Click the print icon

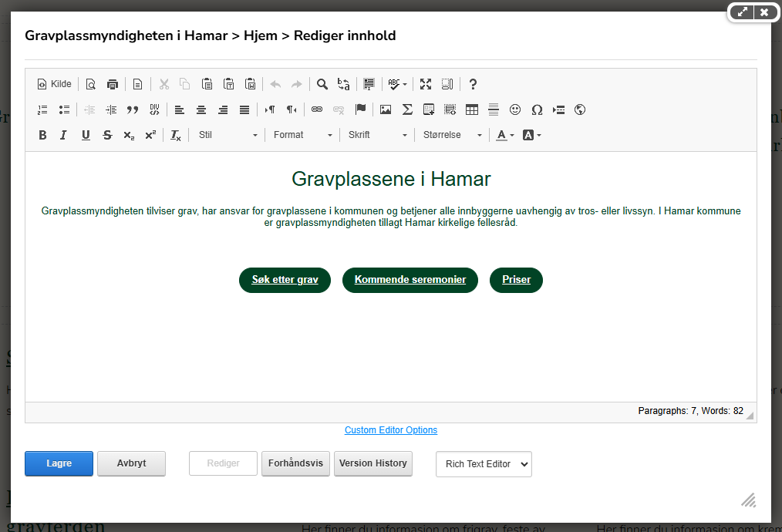tap(113, 84)
